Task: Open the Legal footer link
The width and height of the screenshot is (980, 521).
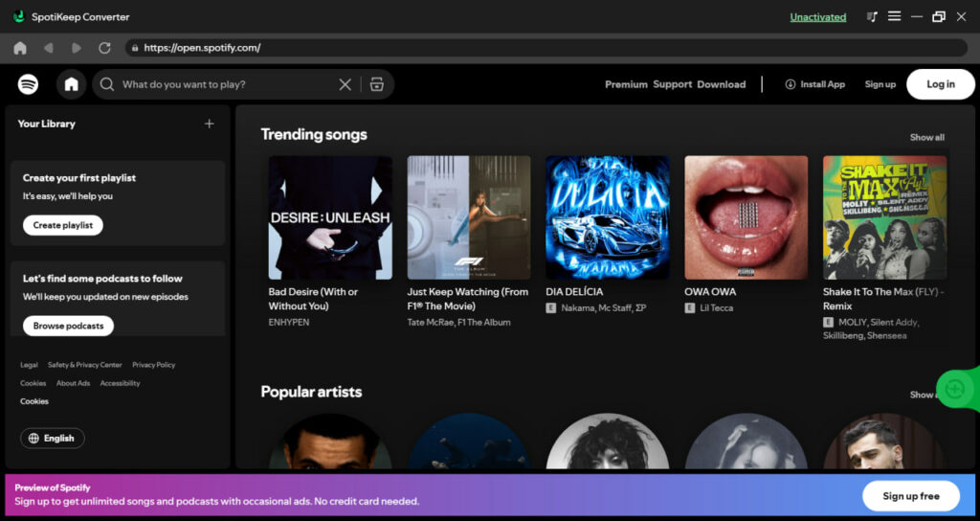Action: tap(29, 365)
